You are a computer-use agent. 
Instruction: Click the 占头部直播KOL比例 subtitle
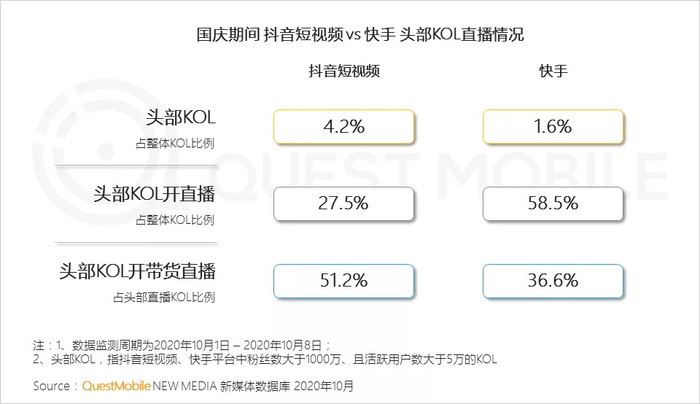click(164, 297)
